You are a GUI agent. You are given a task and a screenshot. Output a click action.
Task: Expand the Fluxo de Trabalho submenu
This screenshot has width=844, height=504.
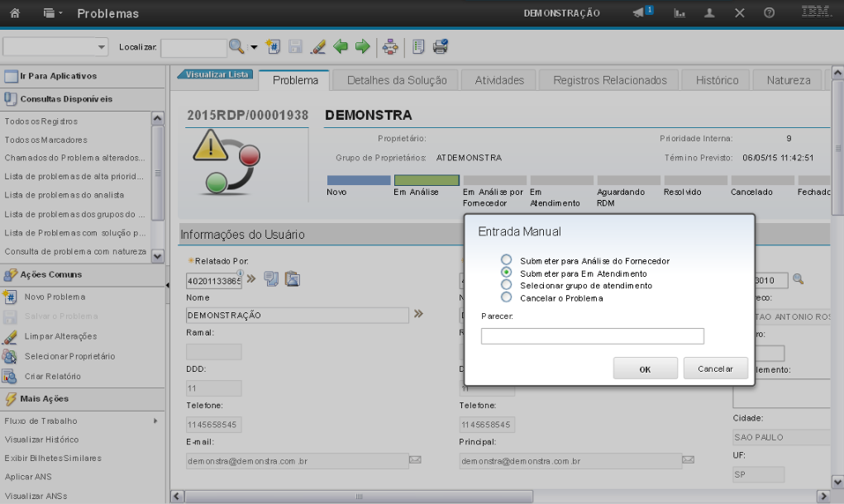click(155, 421)
